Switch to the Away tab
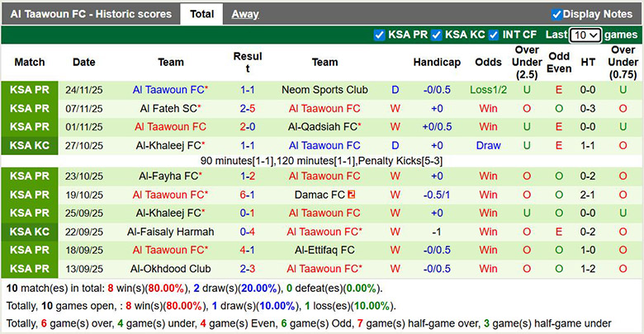This screenshot has width=644, height=334. point(244,14)
